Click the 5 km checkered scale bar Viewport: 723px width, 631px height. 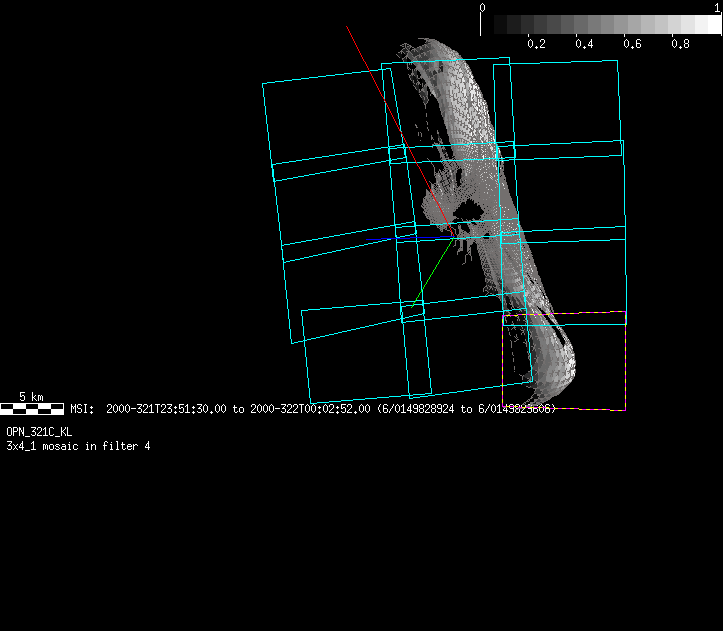[32, 409]
